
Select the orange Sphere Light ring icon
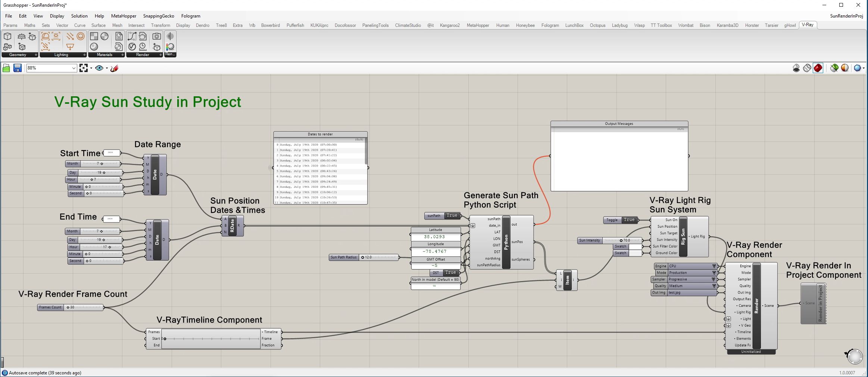[81, 36]
